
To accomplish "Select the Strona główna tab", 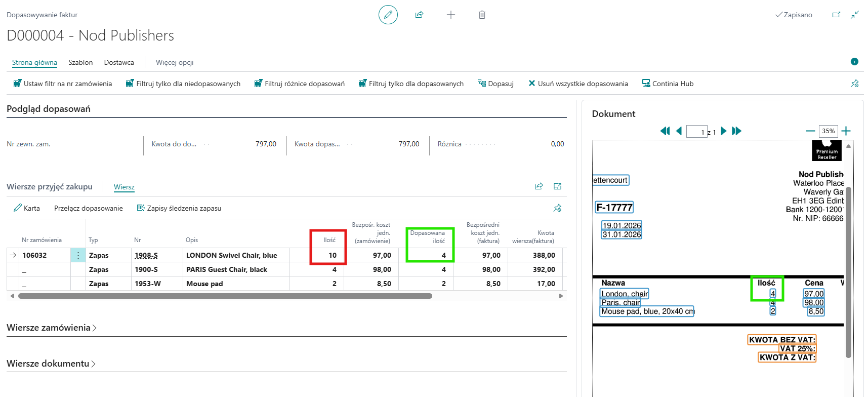I will (34, 62).
